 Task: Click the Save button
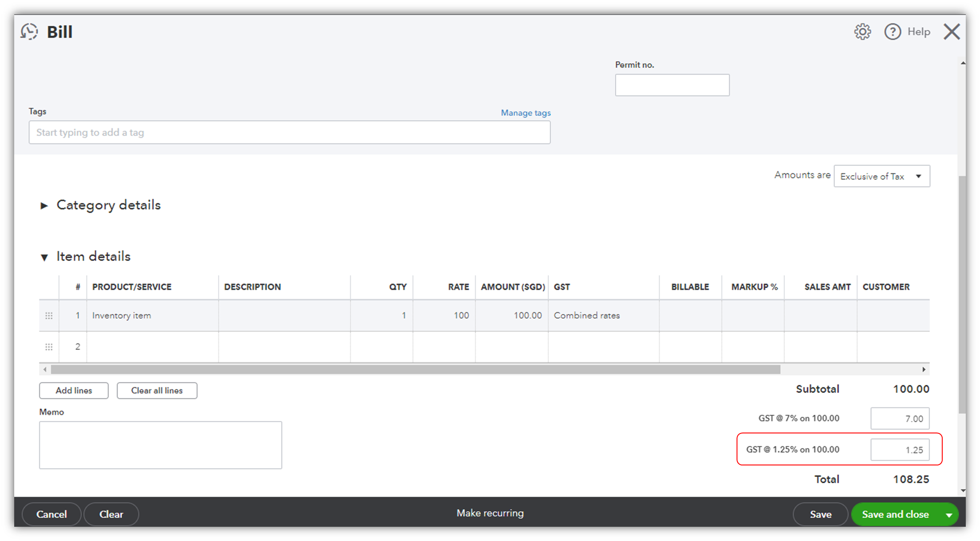pyautogui.click(x=820, y=514)
